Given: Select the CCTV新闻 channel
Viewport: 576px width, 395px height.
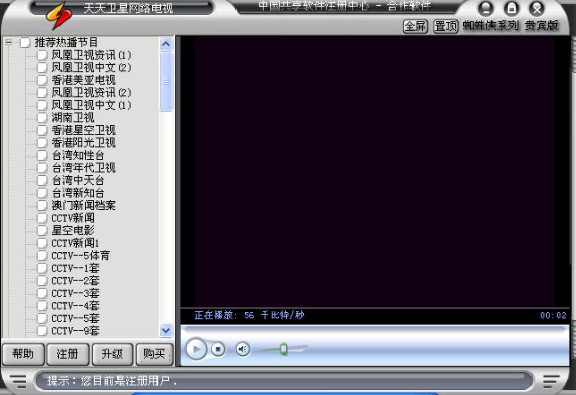Looking at the screenshot, I should (x=73, y=218).
